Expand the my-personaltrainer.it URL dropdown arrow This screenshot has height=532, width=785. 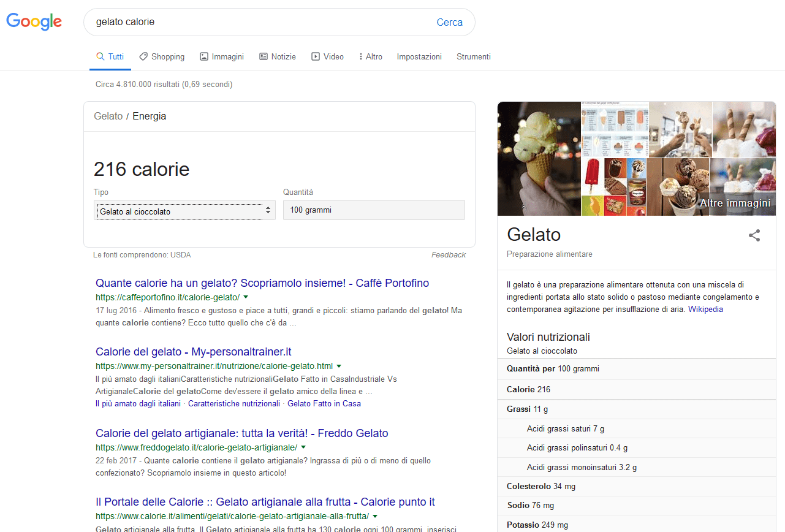pyautogui.click(x=339, y=366)
